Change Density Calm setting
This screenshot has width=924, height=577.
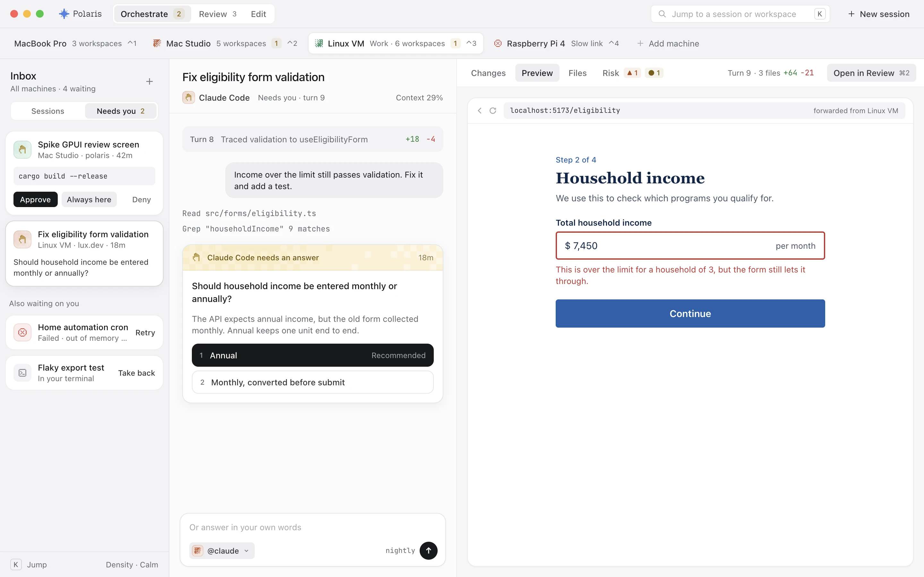pos(132,564)
